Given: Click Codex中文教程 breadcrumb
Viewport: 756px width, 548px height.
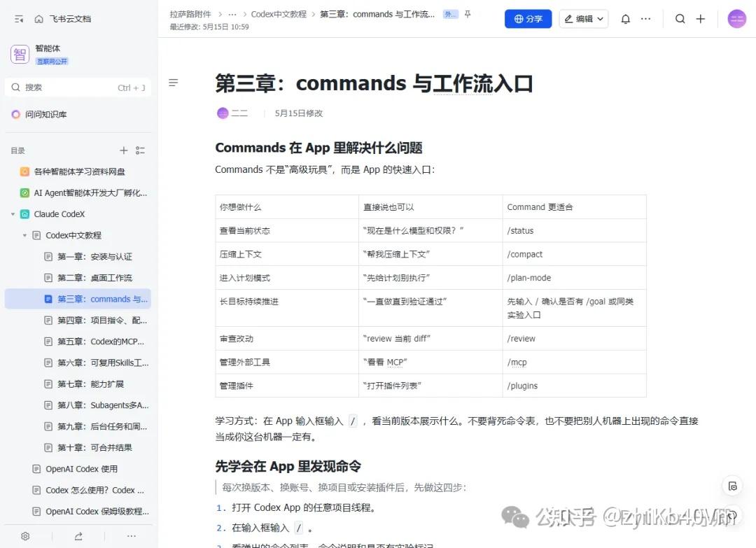Looking at the screenshot, I should click(279, 14).
